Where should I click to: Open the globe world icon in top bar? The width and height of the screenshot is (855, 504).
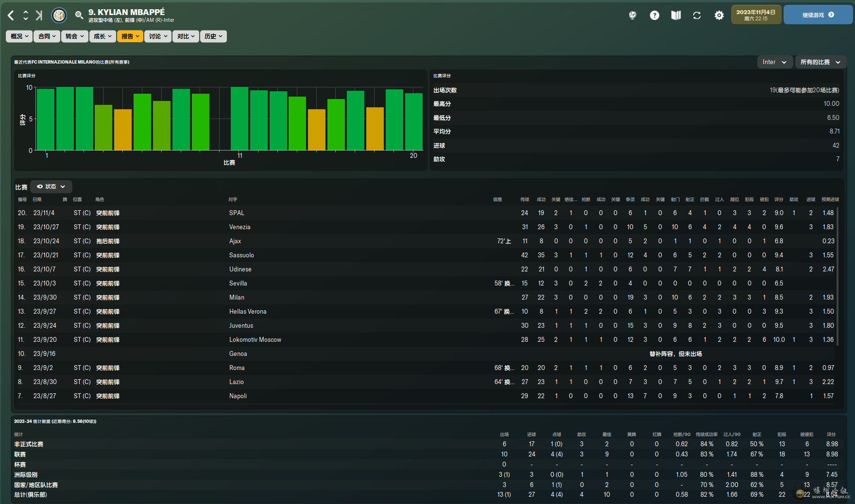pyautogui.click(x=633, y=16)
